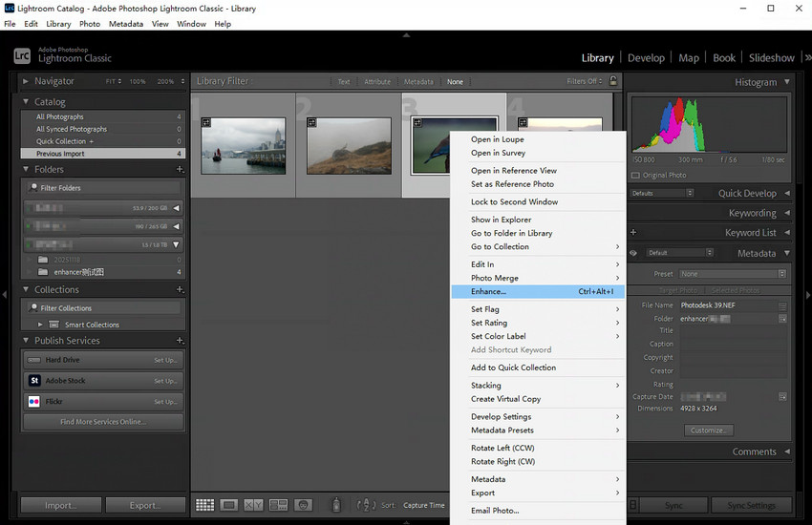This screenshot has height=525, width=812.
Task: Collapse the Folders panel triangle
Action: click(x=26, y=169)
